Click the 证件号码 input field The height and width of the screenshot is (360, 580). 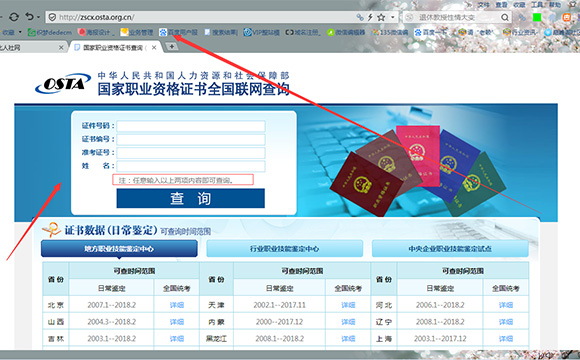[191, 126]
